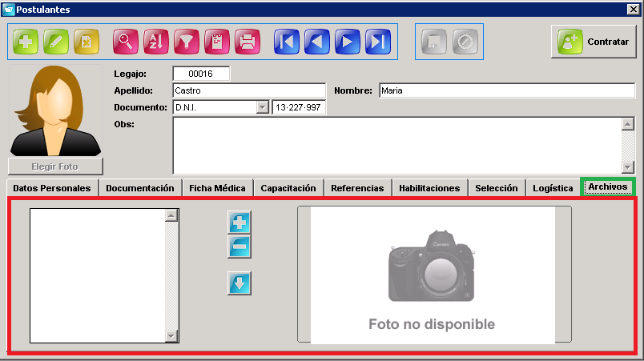Click the yellow delete record icon

click(87, 42)
